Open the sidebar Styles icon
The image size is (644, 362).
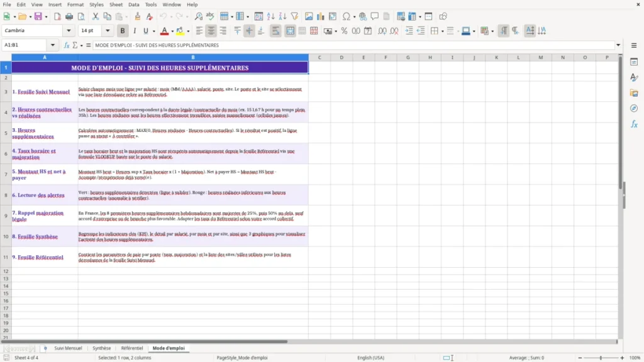click(634, 77)
